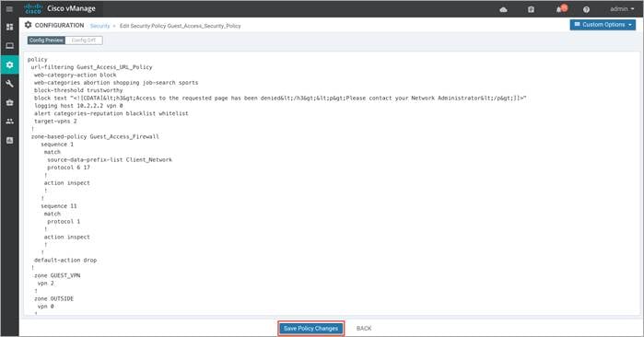The width and height of the screenshot is (644, 337).
Task: Open the Administration people sidebar icon
Action: click(x=9, y=122)
